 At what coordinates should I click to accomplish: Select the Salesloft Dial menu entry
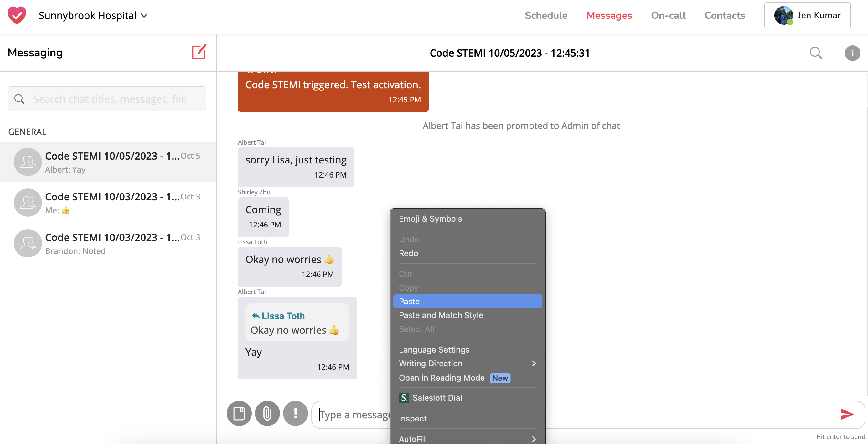(x=468, y=398)
